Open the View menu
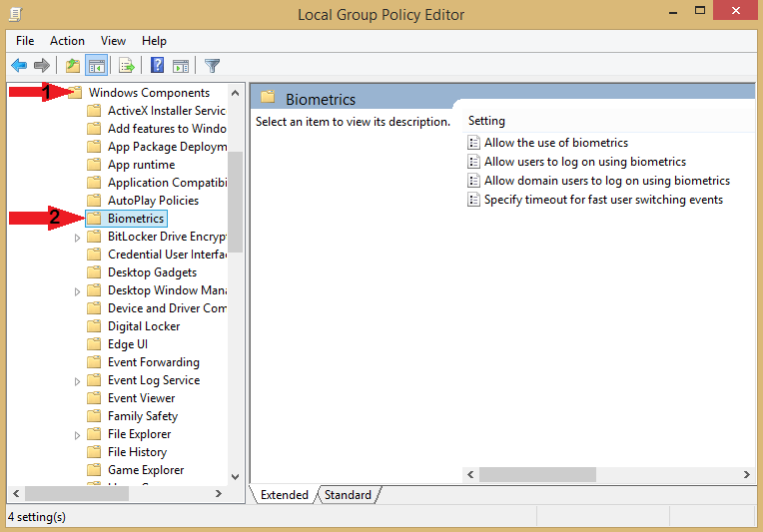 pyautogui.click(x=113, y=41)
